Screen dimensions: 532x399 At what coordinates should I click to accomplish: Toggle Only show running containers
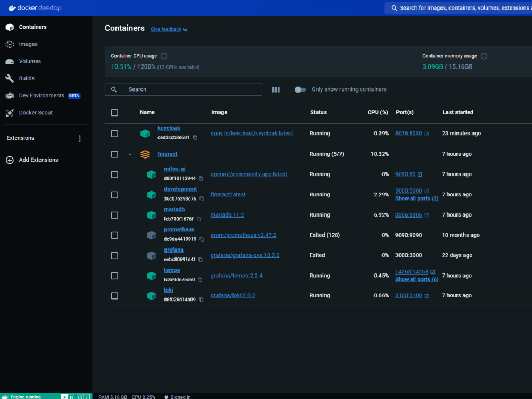300,89
